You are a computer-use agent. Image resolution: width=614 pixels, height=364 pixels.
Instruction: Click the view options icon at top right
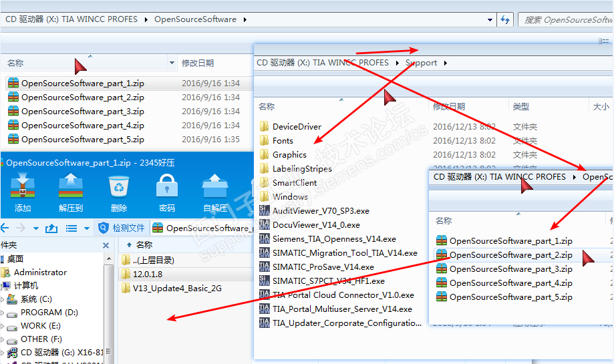(x=603, y=41)
